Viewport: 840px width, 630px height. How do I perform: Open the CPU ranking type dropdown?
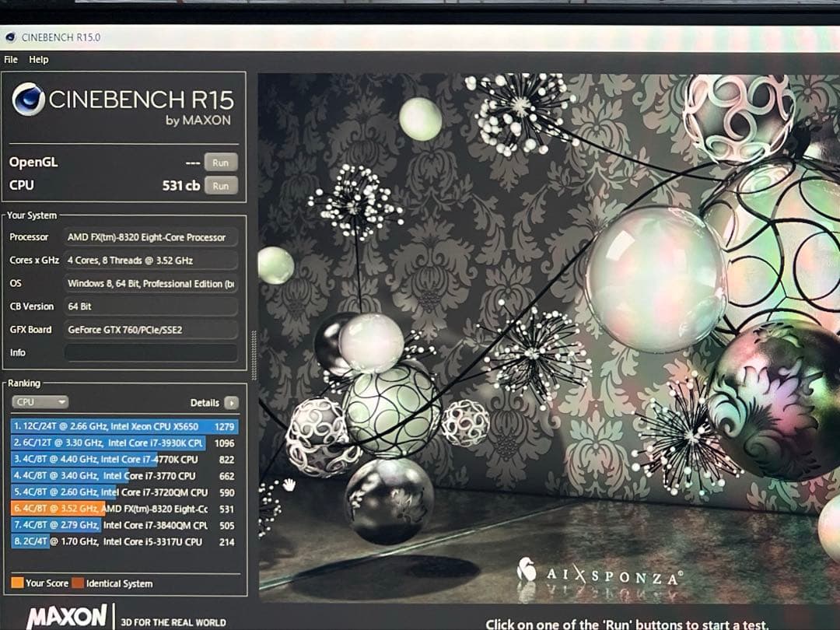tap(40, 402)
